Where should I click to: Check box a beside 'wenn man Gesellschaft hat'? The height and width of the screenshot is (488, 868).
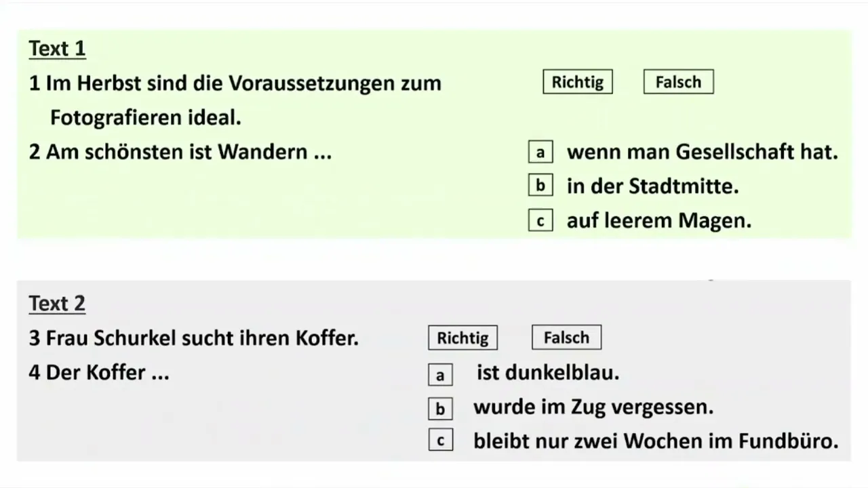[x=540, y=152]
